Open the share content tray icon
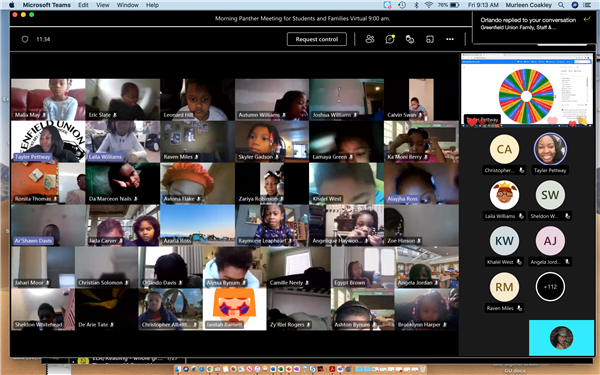Image resolution: width=600 pixels, height=375 pixels. [x=430, y=39]
